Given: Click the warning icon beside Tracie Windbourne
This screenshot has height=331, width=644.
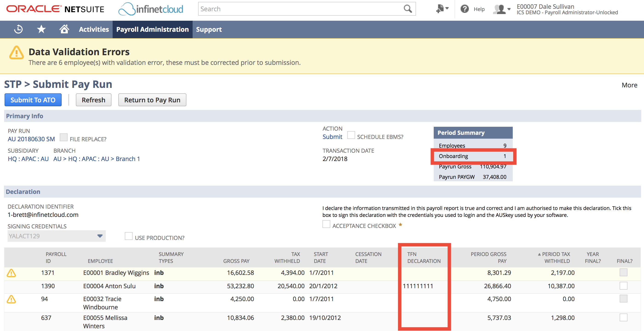Looking at the screenshot, I should click(x=12, y=299).
